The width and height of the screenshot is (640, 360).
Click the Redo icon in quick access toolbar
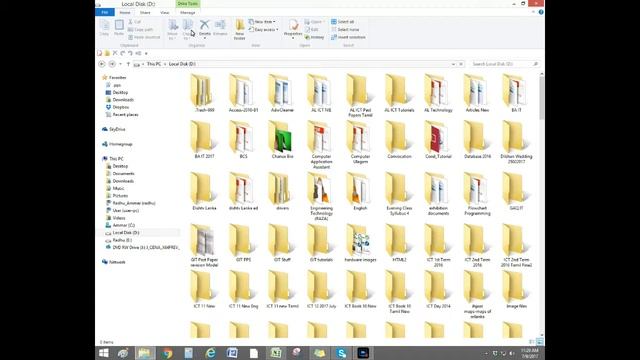point(130,53)
